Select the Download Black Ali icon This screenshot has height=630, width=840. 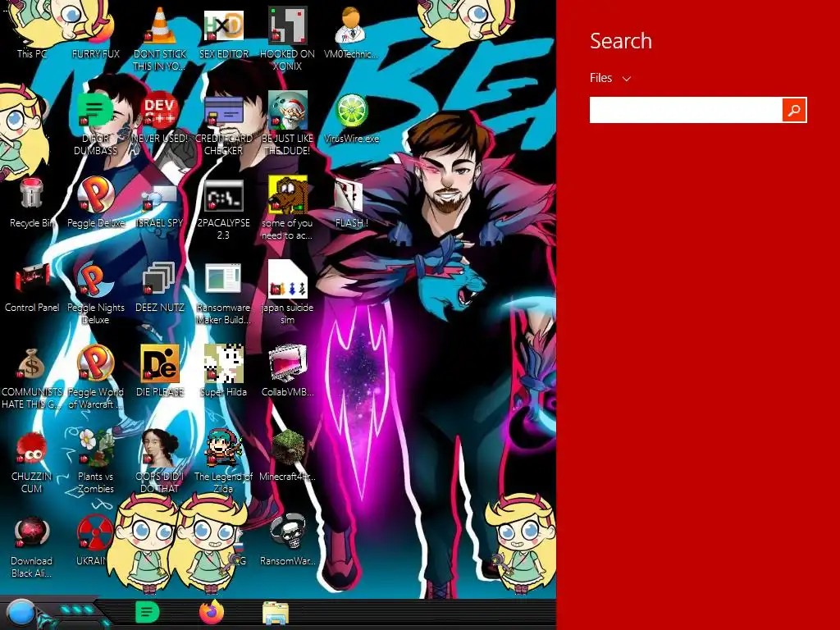coord(31,532)
